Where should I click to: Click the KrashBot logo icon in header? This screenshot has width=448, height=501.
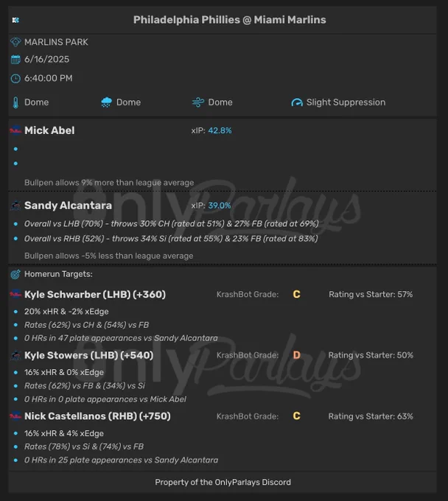click(15, 20)
